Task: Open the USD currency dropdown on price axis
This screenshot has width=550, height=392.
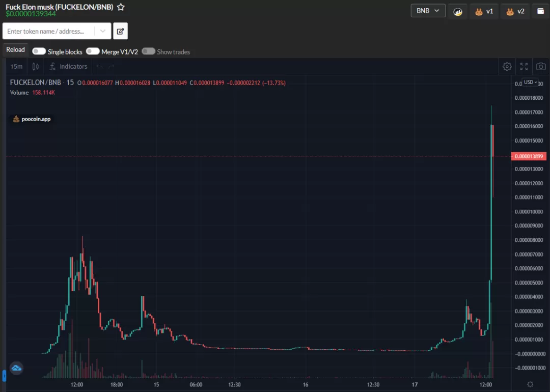Action: (x=530, y=82)
